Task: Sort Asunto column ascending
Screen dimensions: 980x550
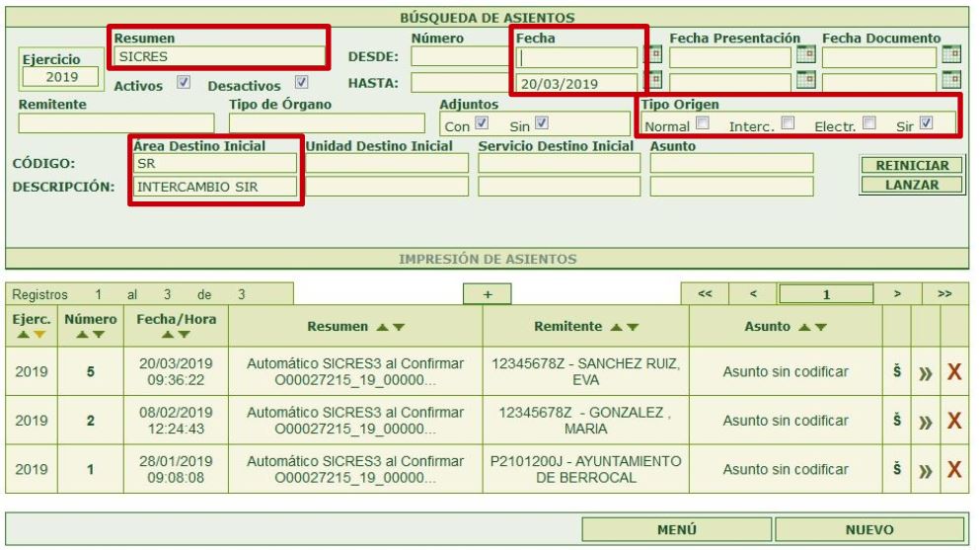Action: 804,328
